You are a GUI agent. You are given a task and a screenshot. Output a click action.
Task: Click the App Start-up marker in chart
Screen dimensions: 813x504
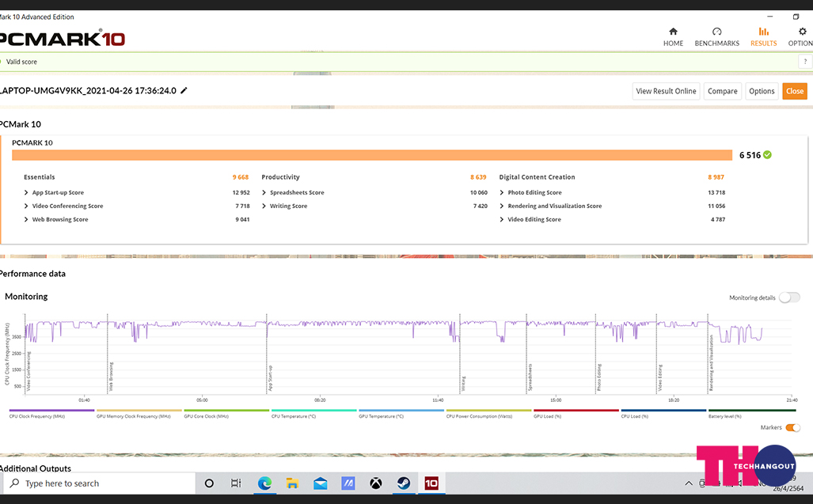tap(270, 378)
